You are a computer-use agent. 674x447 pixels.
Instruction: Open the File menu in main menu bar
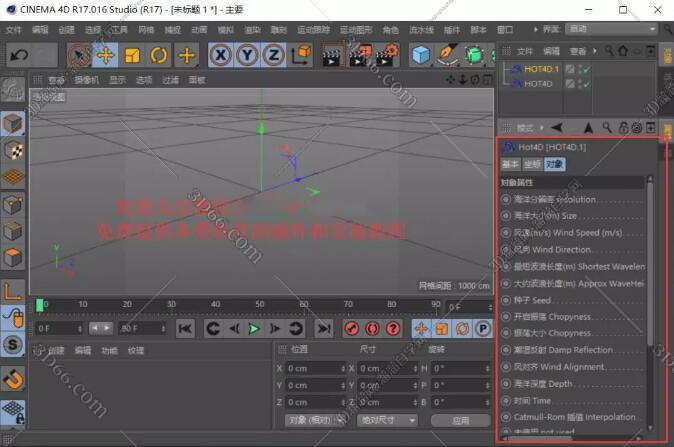14,30
